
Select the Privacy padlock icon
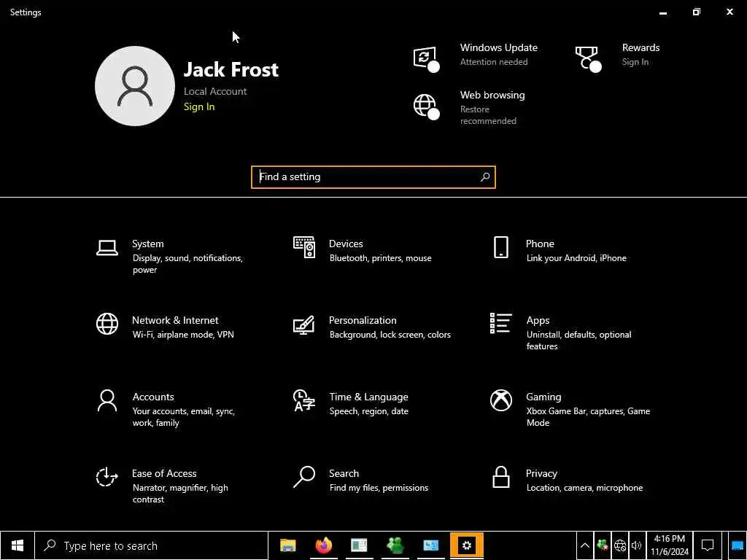click(x=500, y=477)
